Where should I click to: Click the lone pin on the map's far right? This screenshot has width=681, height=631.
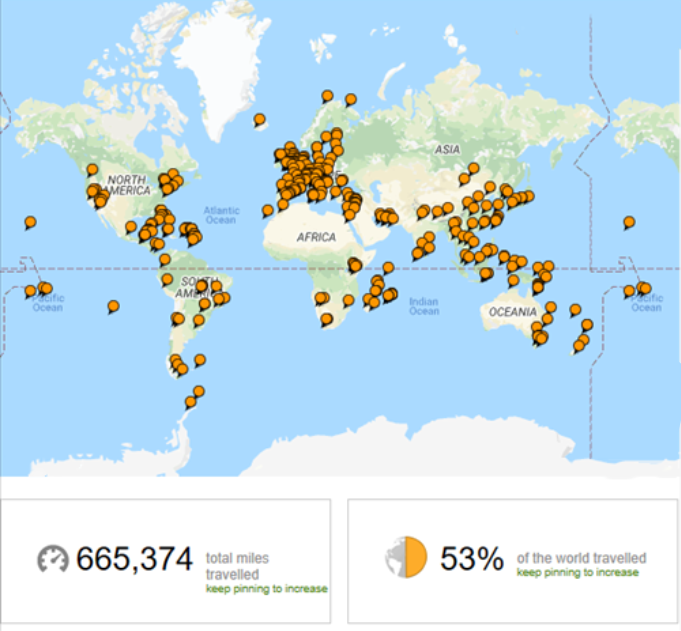(x=629, y=222)
